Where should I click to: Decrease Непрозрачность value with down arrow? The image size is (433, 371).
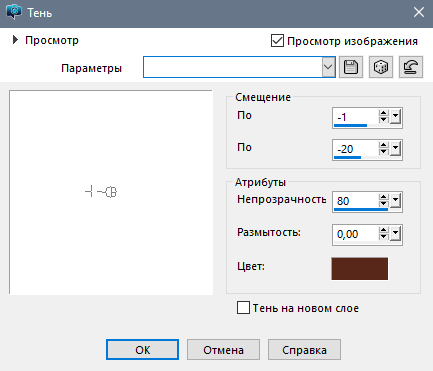click(384, 204)
